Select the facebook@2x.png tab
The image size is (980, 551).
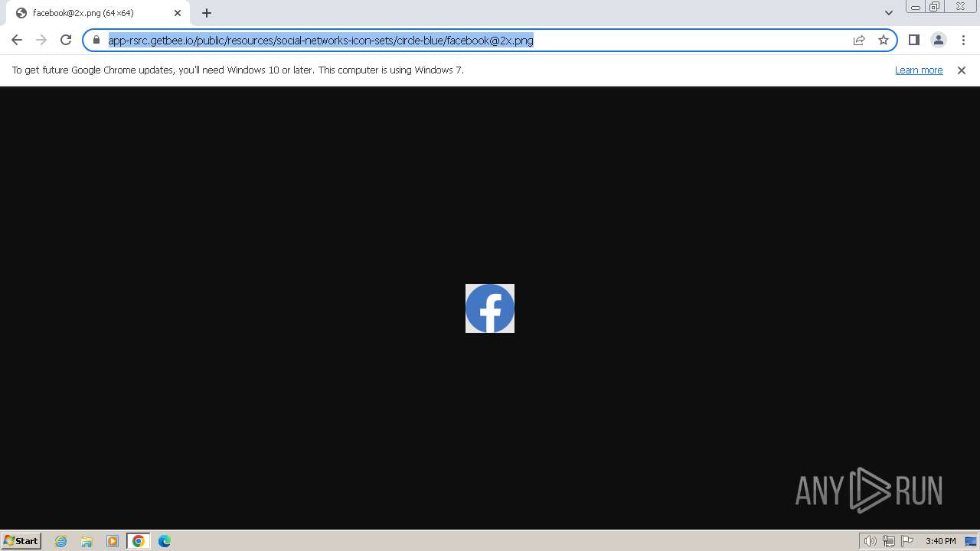point(98,13)
